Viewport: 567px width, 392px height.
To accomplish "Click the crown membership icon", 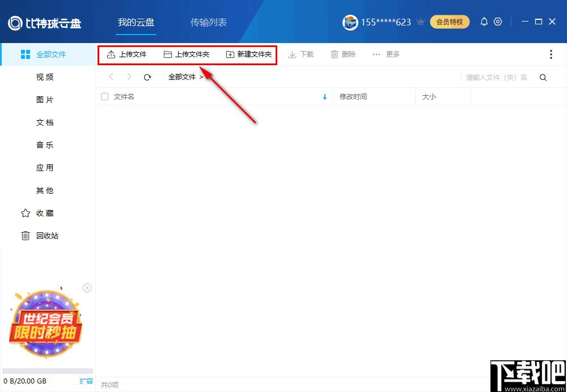I will pos(420,22).
